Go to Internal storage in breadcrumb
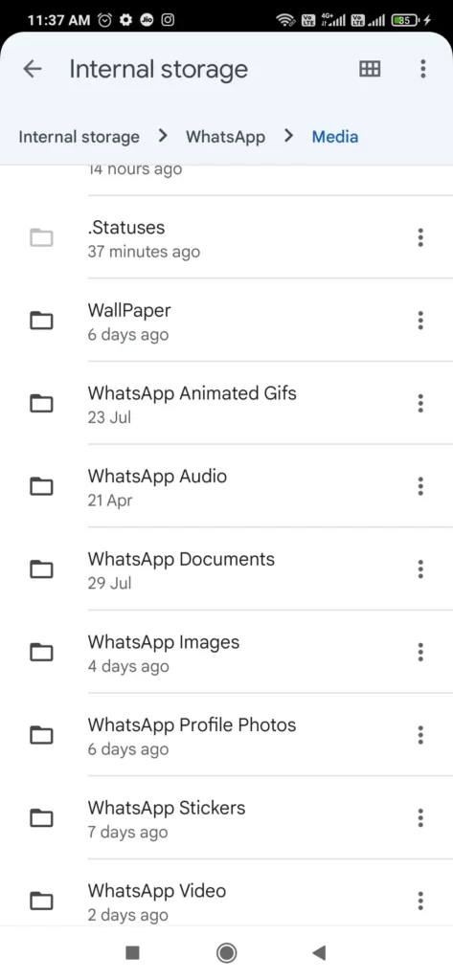 pos(79,137)
